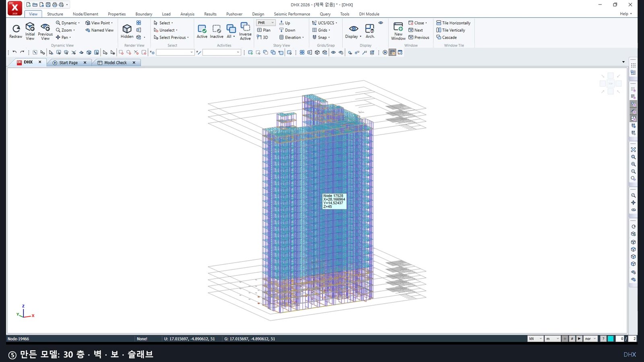Click the Inactive activities icon
644x362 pixels.
[x=217, y=31]
